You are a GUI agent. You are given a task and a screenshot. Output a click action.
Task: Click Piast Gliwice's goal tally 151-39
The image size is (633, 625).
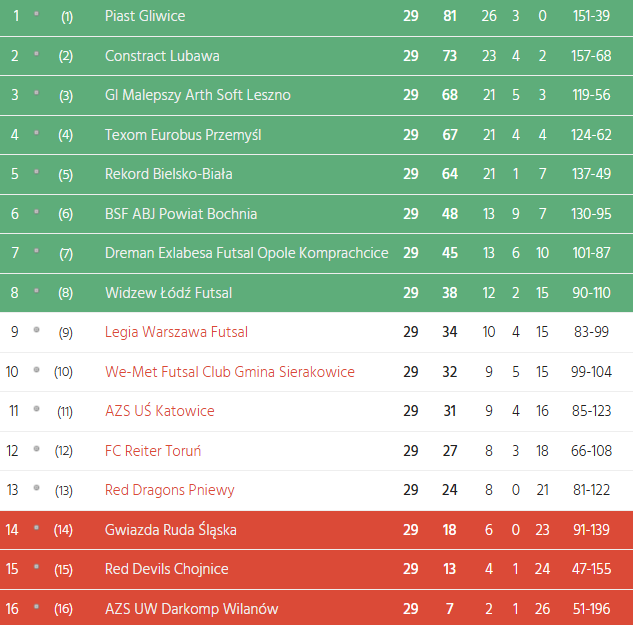coord(589,16)
